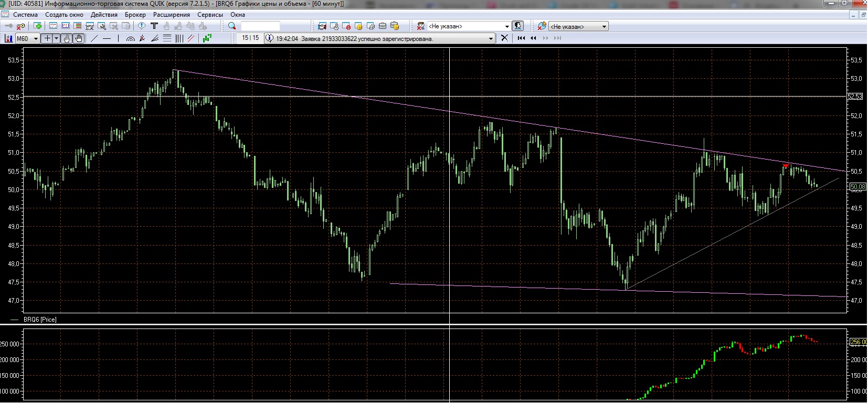
Task: Open the Окна menu
Action: (238, 15)
